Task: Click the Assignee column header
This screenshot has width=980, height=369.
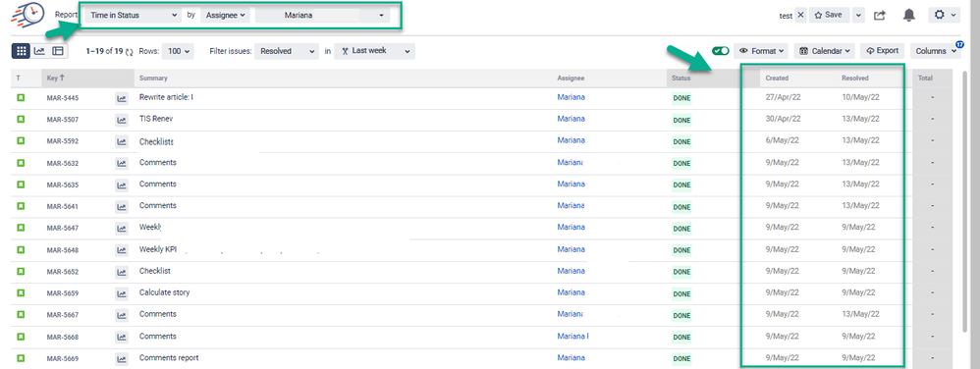Action: 571,79
